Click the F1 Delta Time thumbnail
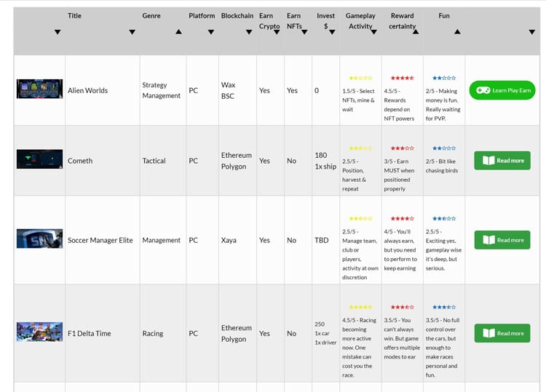Viewport: 546px width, 392px height. click(39, 332)
